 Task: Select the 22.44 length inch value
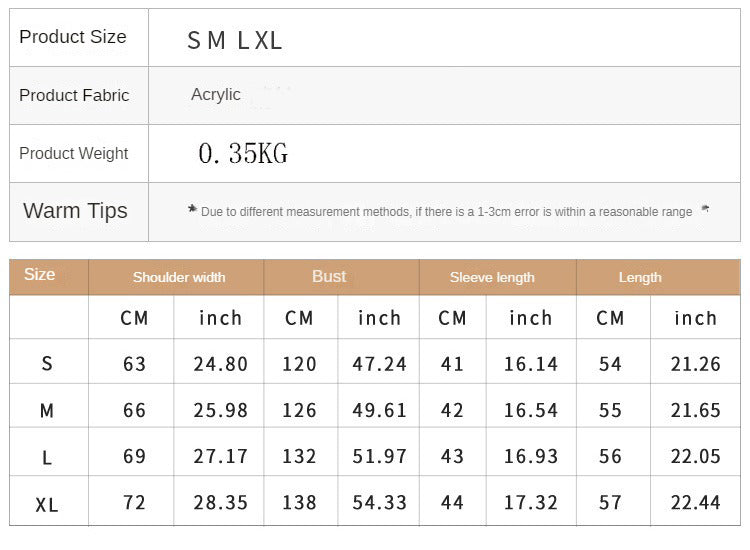pos(695,503)
